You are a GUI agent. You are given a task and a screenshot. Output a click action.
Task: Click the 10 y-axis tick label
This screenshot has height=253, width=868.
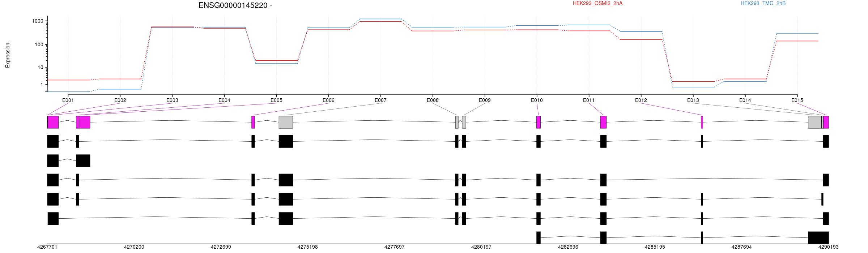tap(41, 68)
